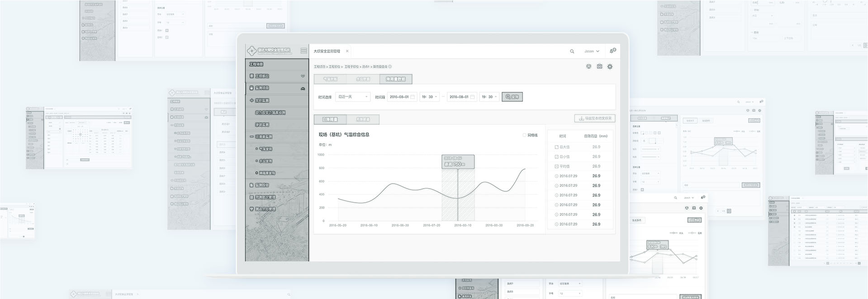
Task: Click the hamburger menu icon in sidebar header
Action: point(304,51)
